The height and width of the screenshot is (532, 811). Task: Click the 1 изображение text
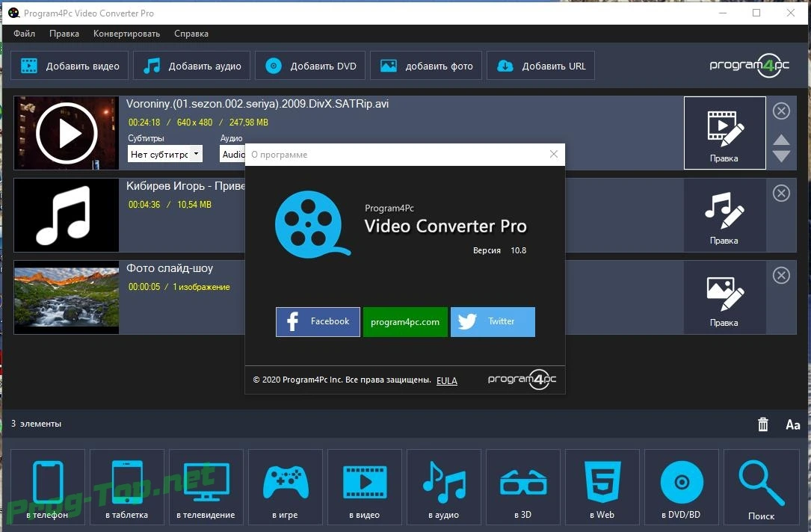[201, 287]
